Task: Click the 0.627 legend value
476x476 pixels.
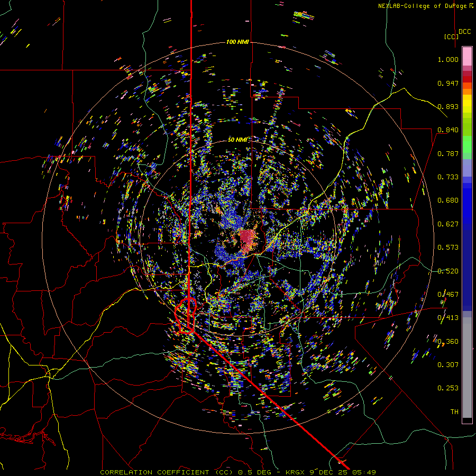Action: (x=448, y=224)
